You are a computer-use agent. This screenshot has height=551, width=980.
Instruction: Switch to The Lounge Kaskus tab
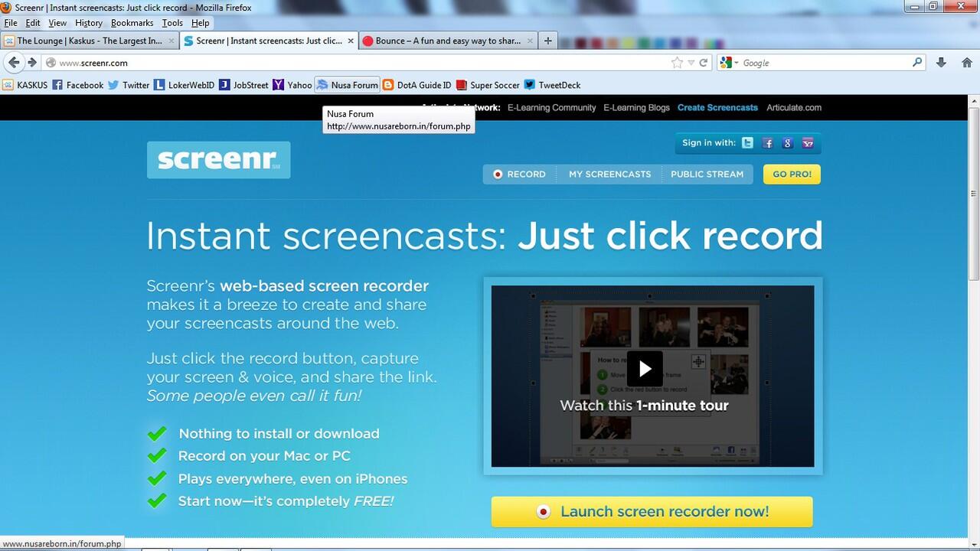point(90,41)
